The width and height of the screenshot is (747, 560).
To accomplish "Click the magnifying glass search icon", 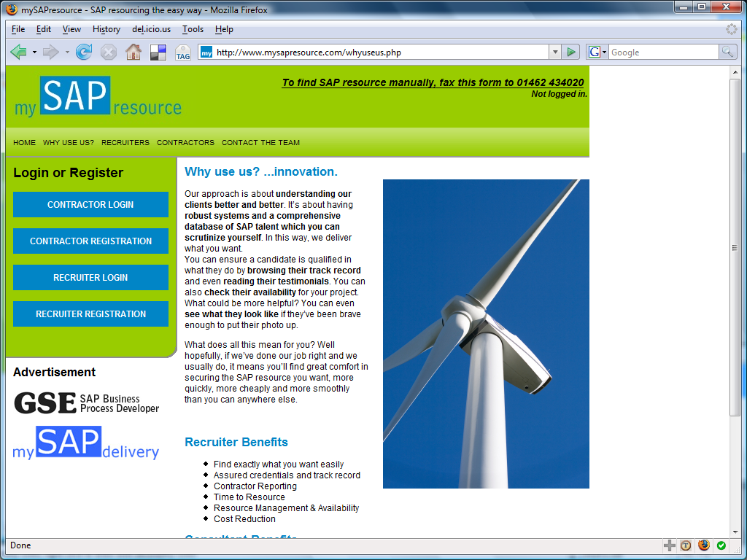I will 727,52.
